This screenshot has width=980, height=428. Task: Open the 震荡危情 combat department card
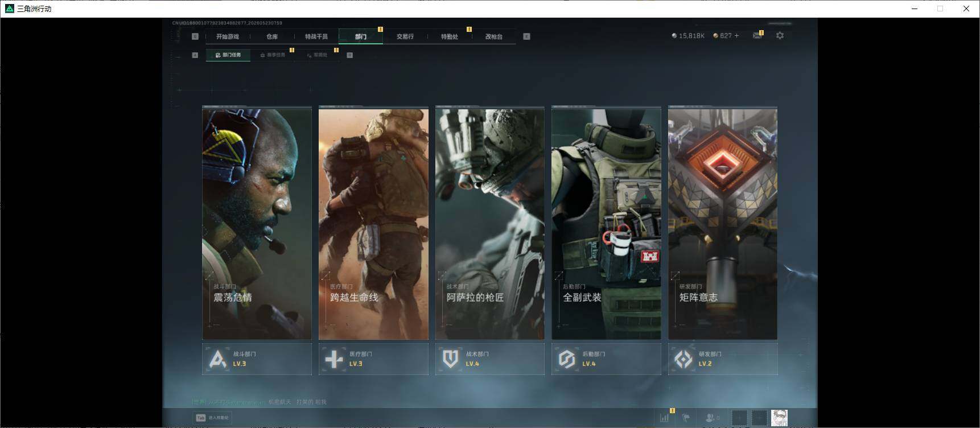(x=257, y=224)
